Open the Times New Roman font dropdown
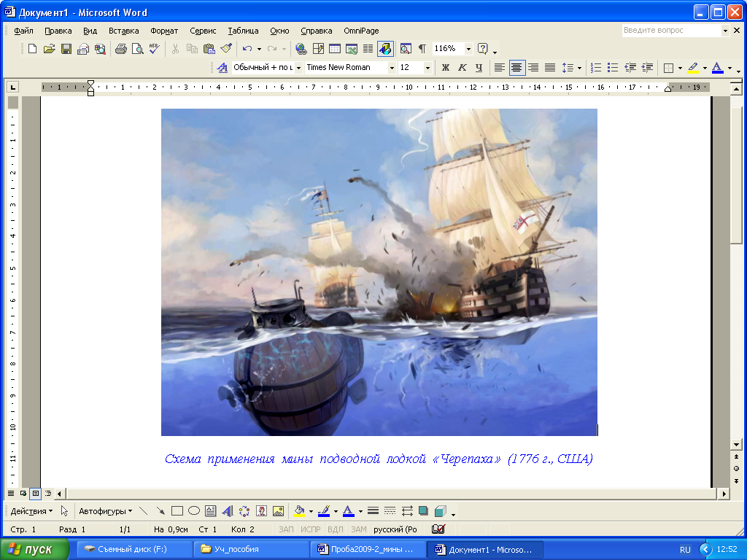Image resolution: width=747 pixels, height=560 pixels. [392, 68]
